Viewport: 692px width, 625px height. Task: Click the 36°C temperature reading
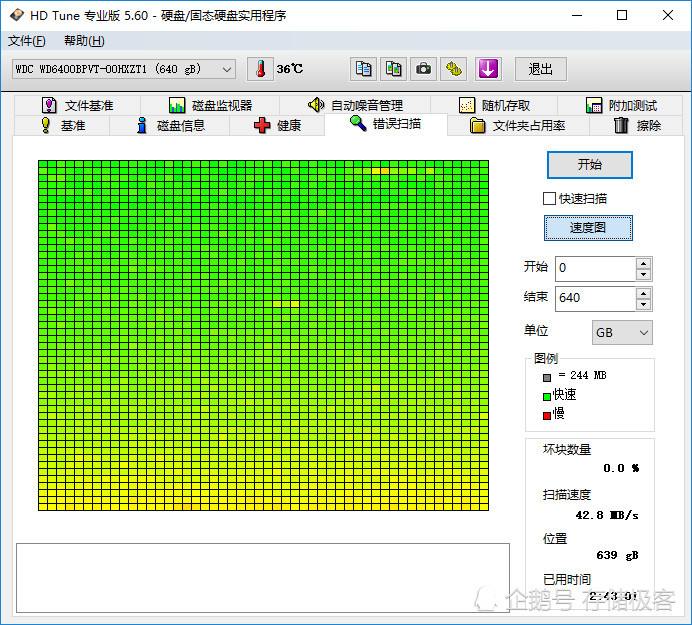(290, 69)
